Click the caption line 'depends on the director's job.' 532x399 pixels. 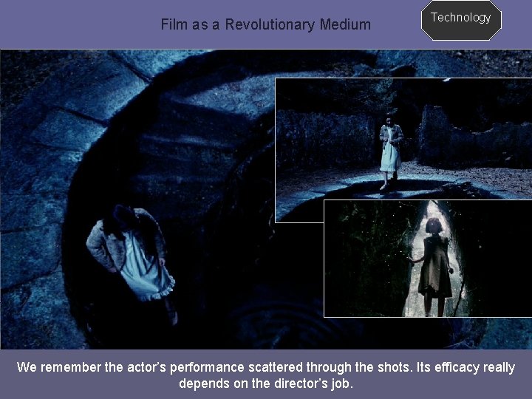[266, 383]
